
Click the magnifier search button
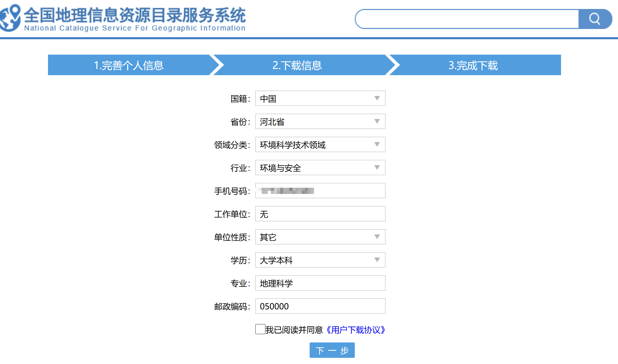point(595,19)
